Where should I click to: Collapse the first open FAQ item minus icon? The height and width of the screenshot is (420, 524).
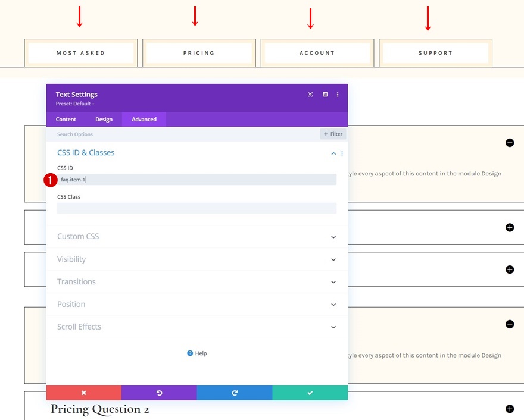click(x=510, y=143)
